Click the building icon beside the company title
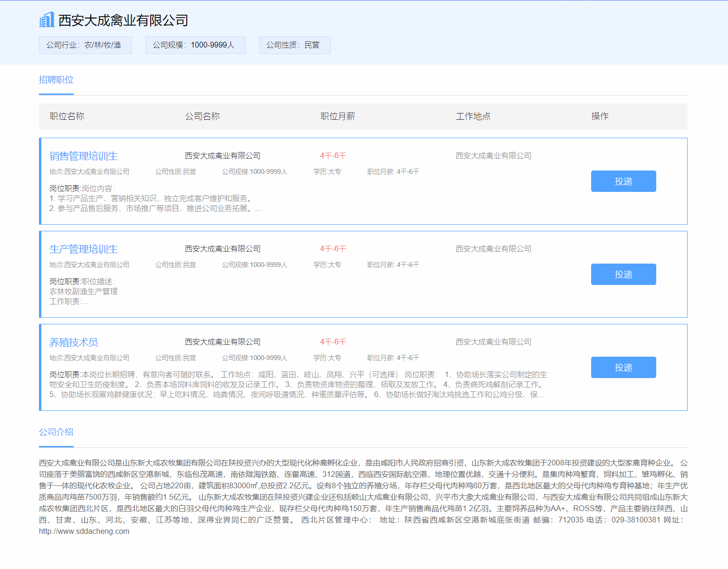The height and width of the screenshot is (569, 728). point(47,20)
